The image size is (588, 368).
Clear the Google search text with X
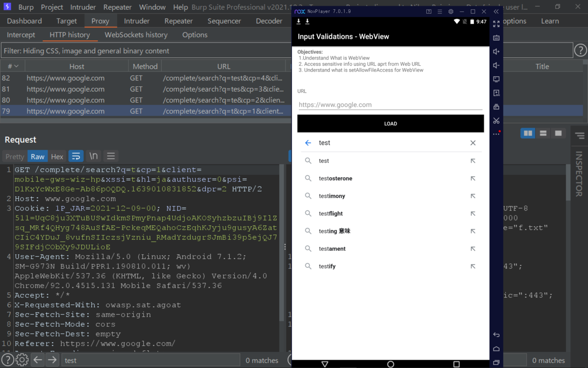(473, 143)
